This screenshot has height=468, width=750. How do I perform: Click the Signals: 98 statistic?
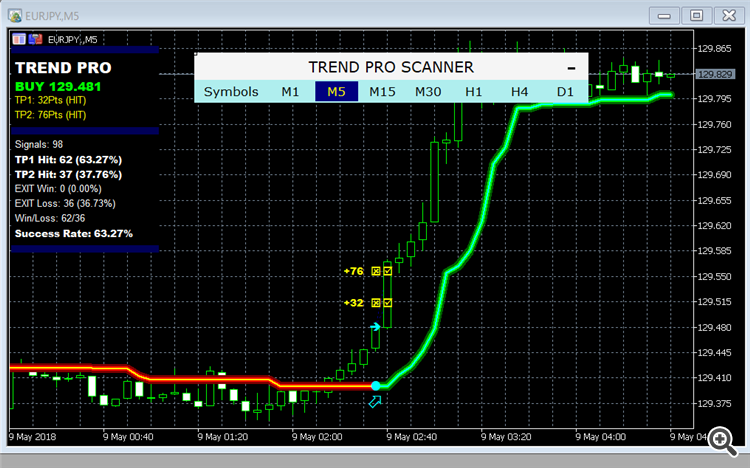coord(39,144)
